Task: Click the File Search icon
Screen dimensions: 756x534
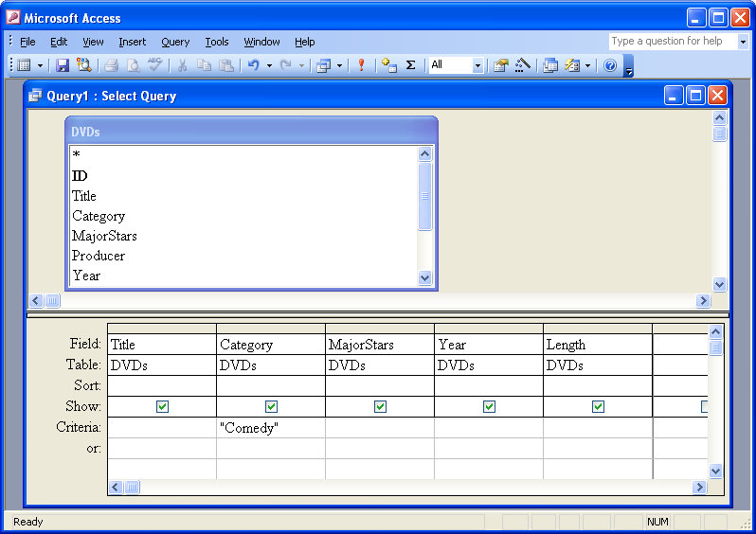Action: [84, 65]
